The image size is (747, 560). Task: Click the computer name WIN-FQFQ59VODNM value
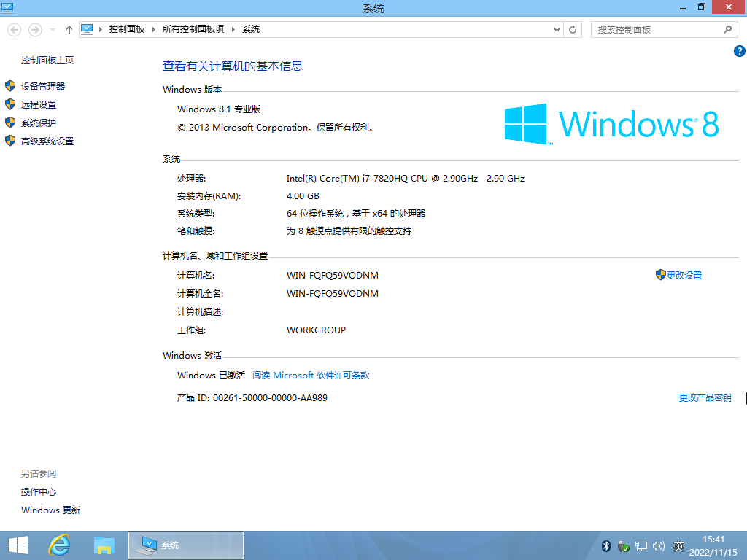(x=333, y=275)
